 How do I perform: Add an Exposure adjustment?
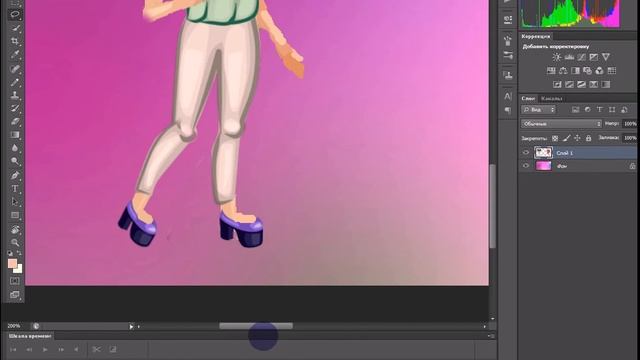pyautogui.click(x=594, y=57)
